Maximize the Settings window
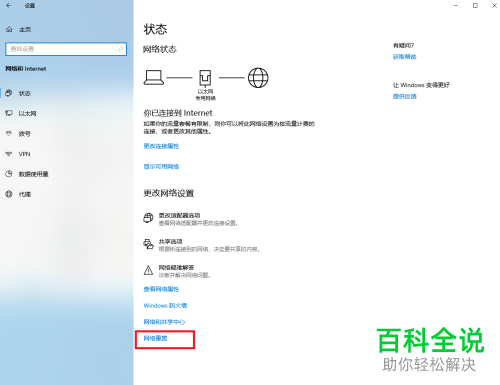The image size is (500, 385). 475,5
